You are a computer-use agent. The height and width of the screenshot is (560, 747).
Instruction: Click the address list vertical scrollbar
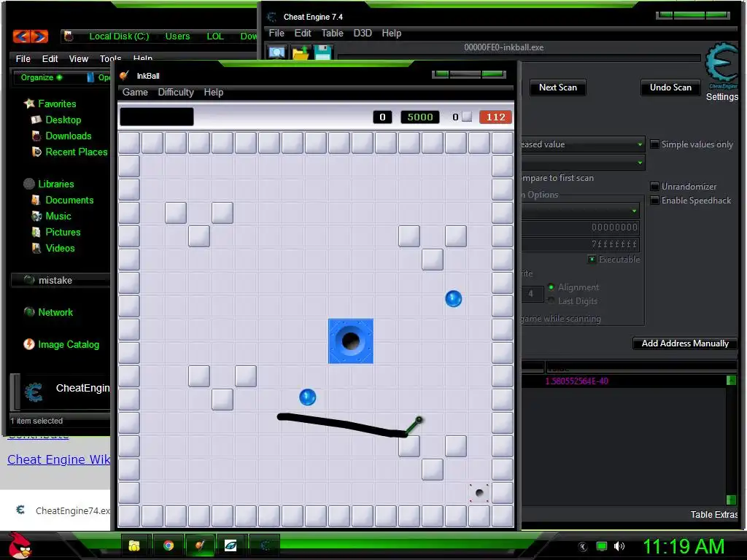[x=731, y=440]
